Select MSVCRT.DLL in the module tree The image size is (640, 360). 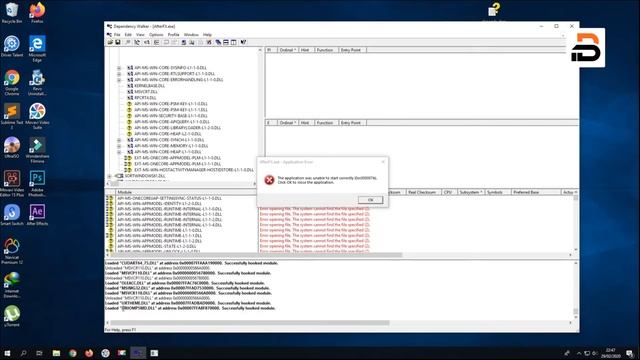[x=146, y=92]
